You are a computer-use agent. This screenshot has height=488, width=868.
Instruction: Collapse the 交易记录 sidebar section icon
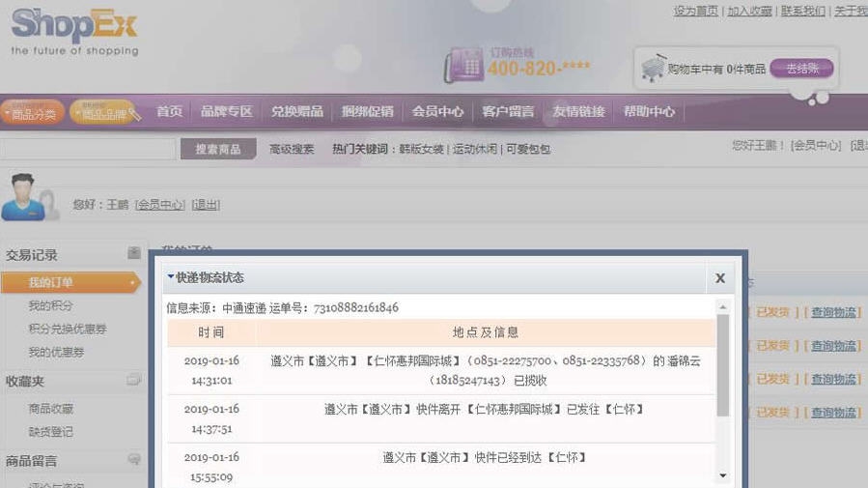pos(134,253)
